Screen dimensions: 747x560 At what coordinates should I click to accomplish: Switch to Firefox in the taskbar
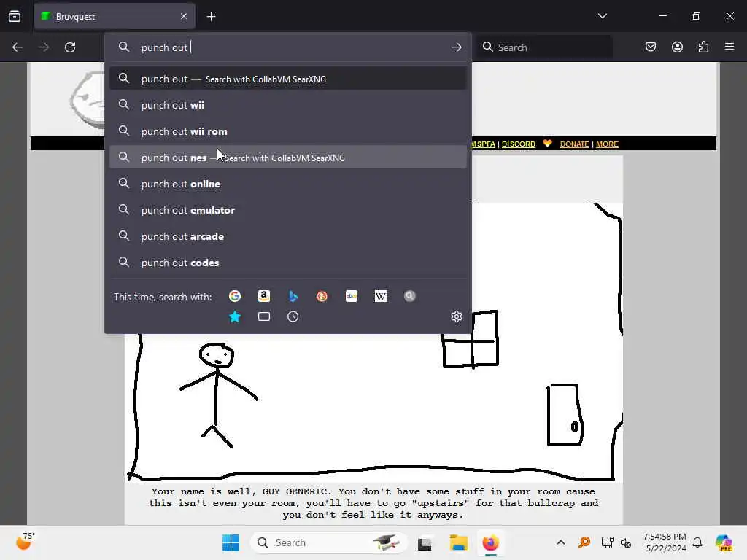point(490,542)
